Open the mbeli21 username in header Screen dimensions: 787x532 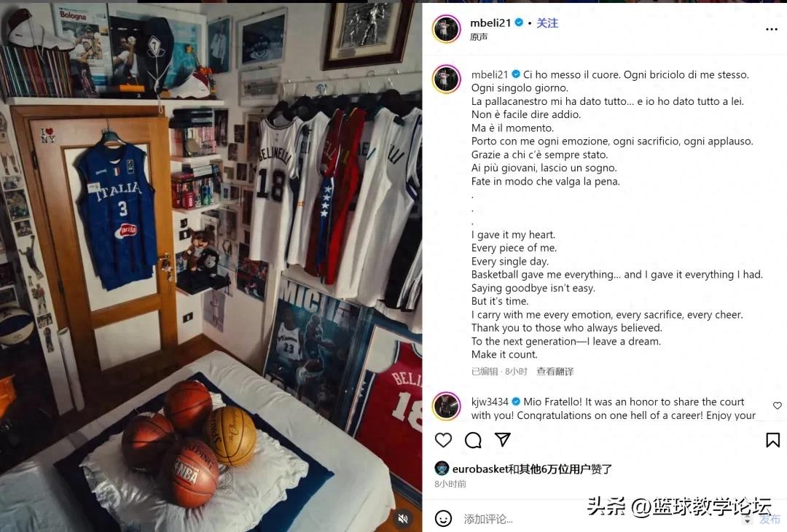click(x=490, y=23)
